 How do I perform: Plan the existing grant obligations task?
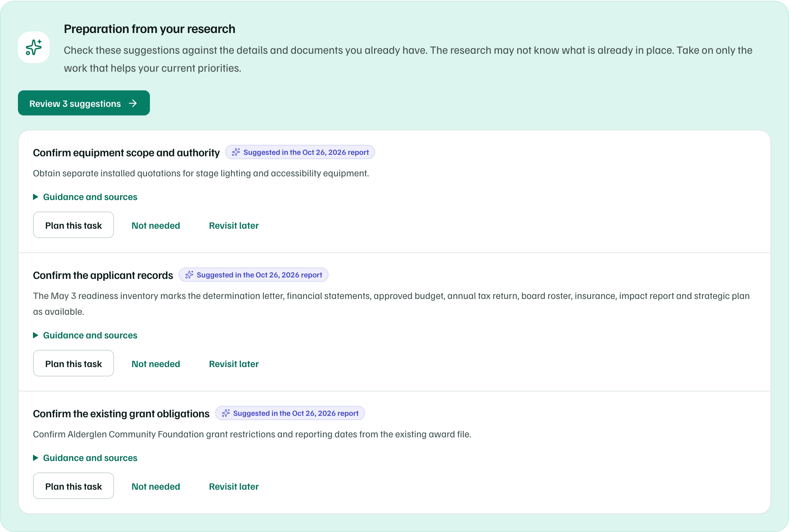pyautogui.click(x=74, y=486)
